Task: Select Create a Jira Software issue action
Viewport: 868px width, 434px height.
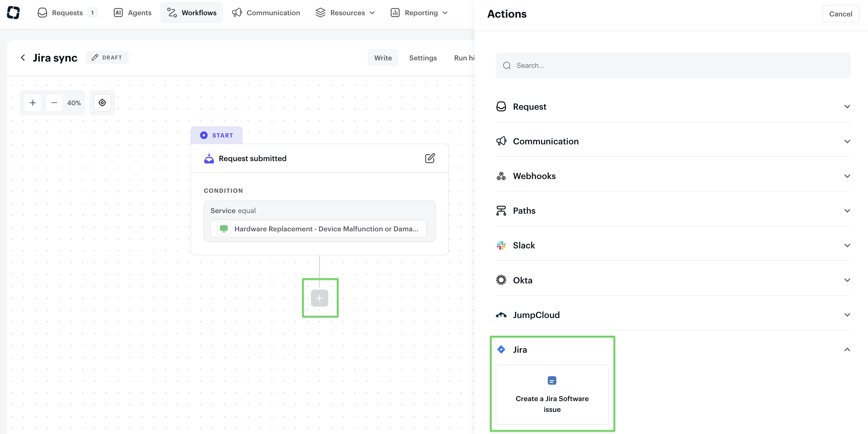Action: (552, 394)
